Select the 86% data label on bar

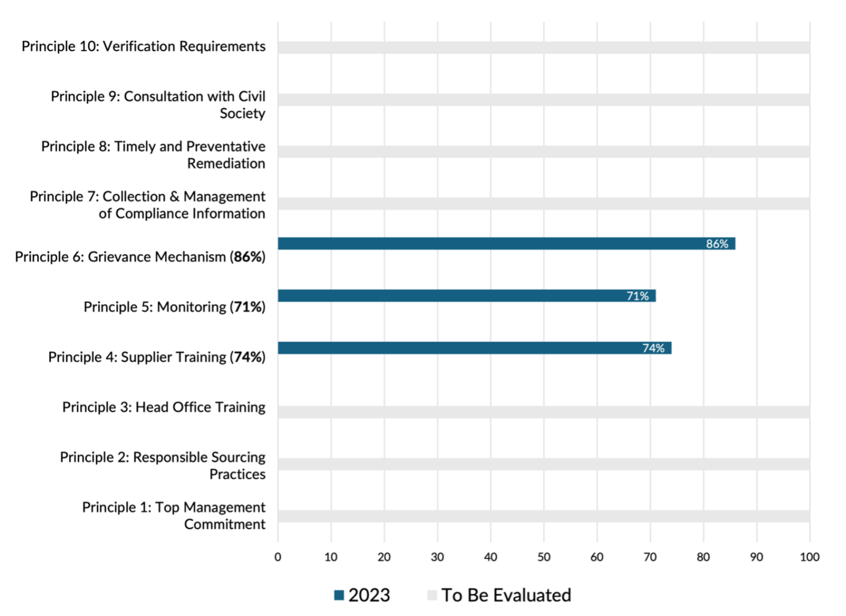pyautogui.click(x=717, y=244)
